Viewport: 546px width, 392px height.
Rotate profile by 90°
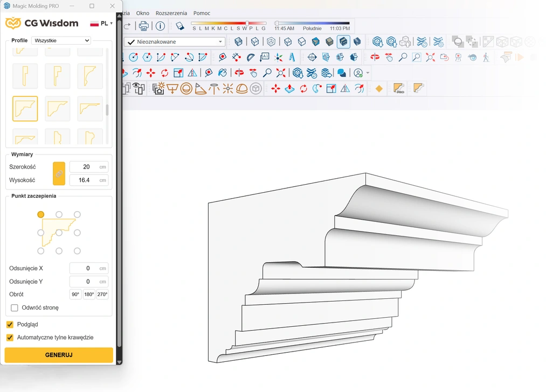[75, 294]
